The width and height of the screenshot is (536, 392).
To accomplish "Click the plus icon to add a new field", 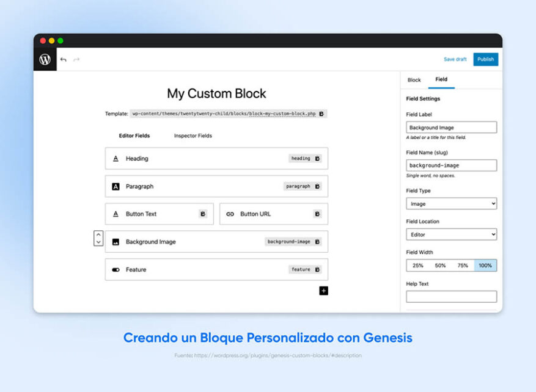I will [323, 291].
